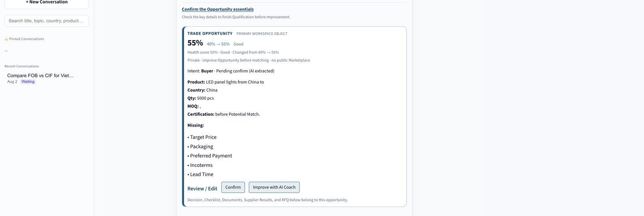644x216 pixels.
Task: Focus the conversation search field
Action: 47,21
